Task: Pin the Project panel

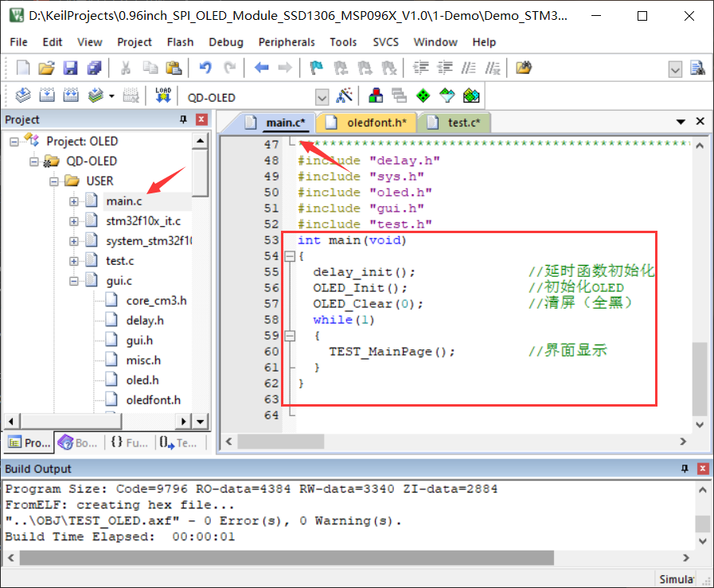Action: 183,119
